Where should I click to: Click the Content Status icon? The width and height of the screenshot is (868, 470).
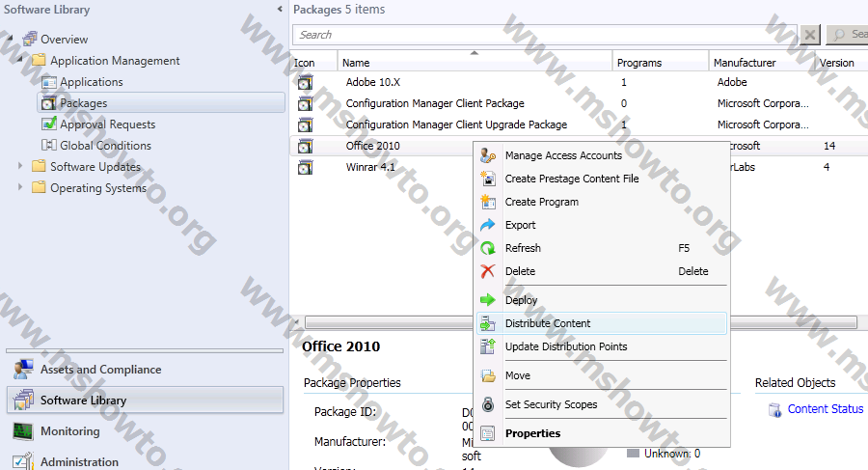774,409
